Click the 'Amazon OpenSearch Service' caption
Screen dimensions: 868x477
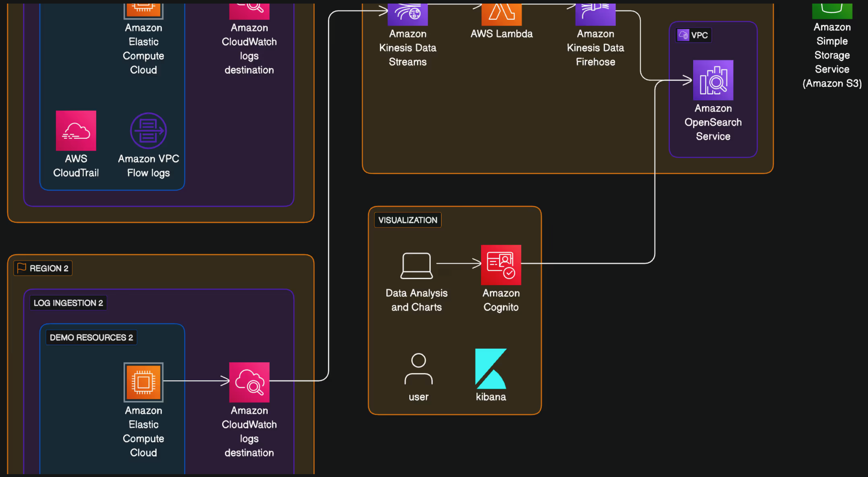tap(713, 122)
